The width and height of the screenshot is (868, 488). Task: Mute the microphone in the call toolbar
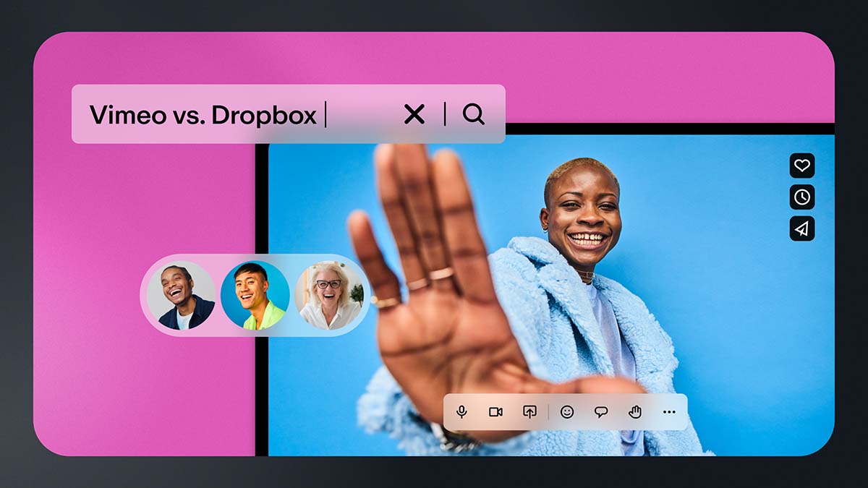[x=461, y=412]
